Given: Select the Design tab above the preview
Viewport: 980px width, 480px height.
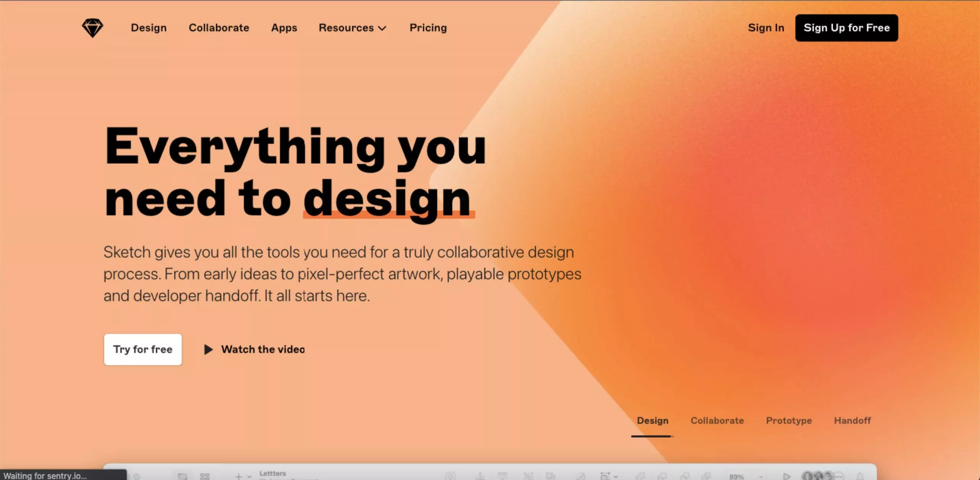Looking at the screenshot, I should point(652,421).
